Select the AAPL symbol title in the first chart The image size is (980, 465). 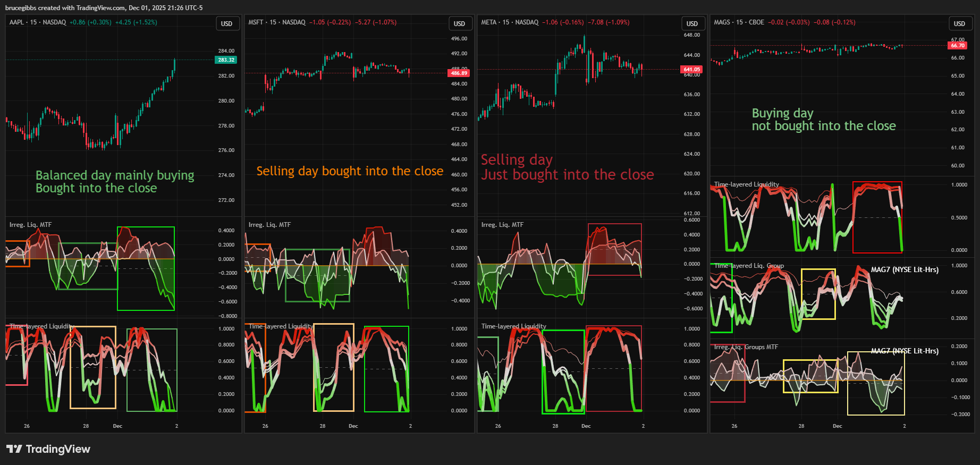click(x=16, y=22)
